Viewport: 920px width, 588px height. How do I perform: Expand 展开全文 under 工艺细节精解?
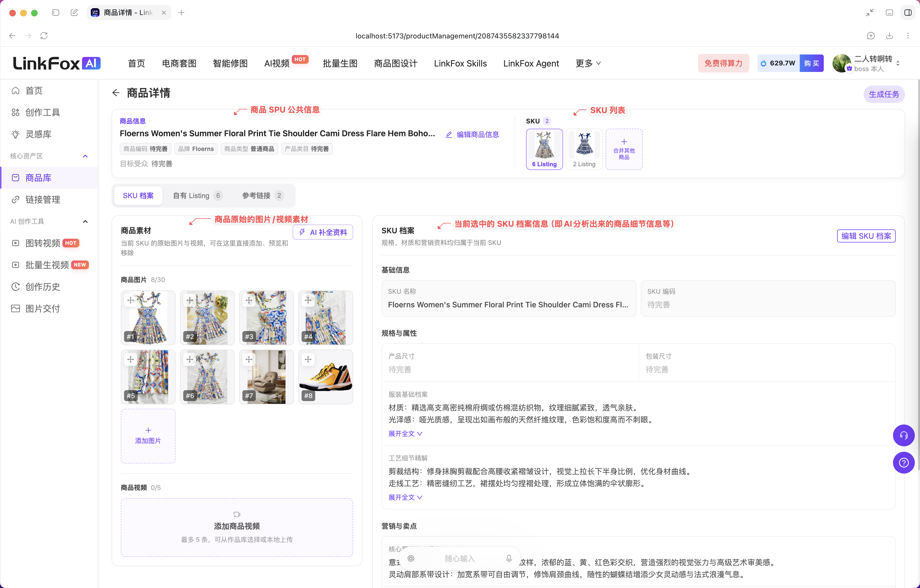click(405, 498)
